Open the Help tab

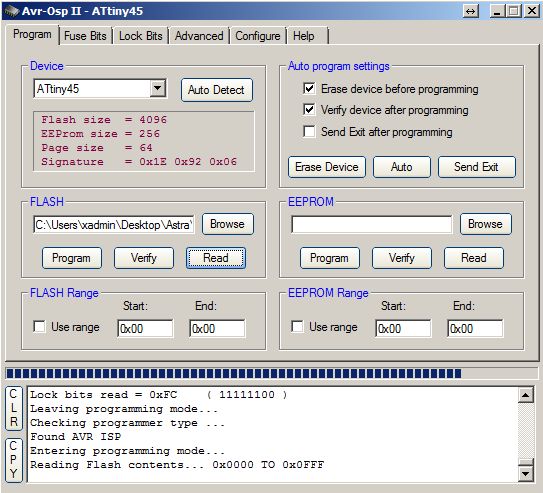click(x=308, y=36)
